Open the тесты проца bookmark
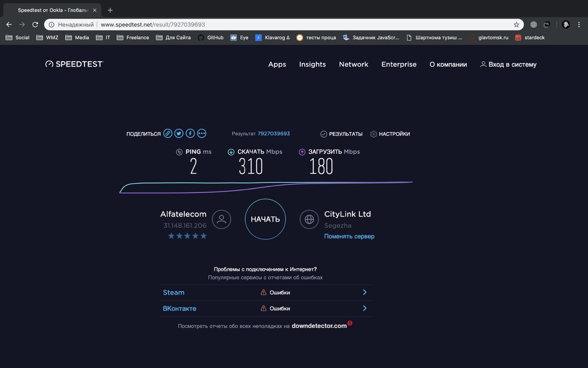 pos(317,38)
